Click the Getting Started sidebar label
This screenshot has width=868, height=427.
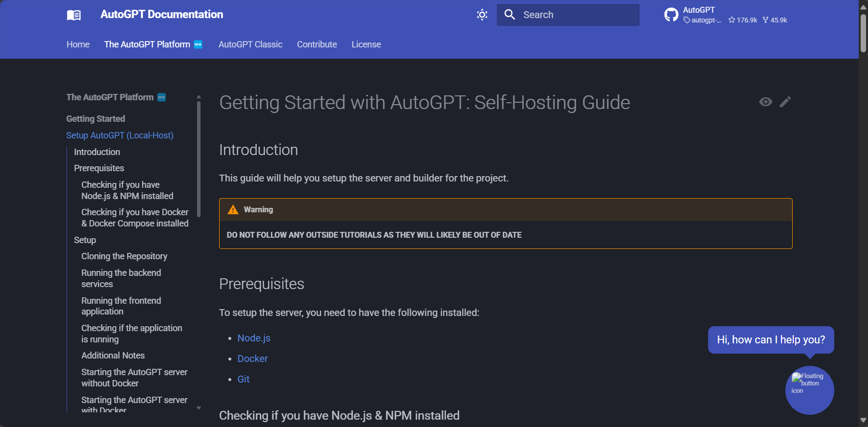pos(96,119)
